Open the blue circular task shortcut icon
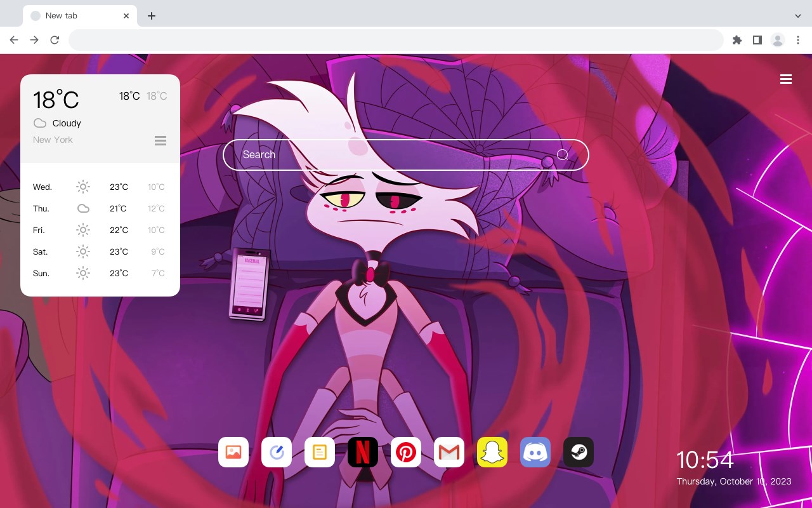The image size is (812, 508). point(277,452)
